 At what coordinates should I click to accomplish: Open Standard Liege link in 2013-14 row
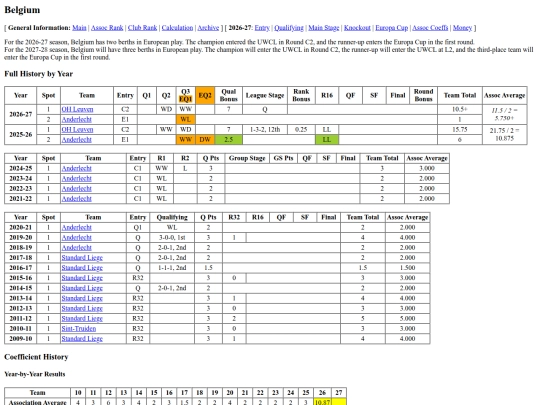pyautogui.click(x=82, y=298)
